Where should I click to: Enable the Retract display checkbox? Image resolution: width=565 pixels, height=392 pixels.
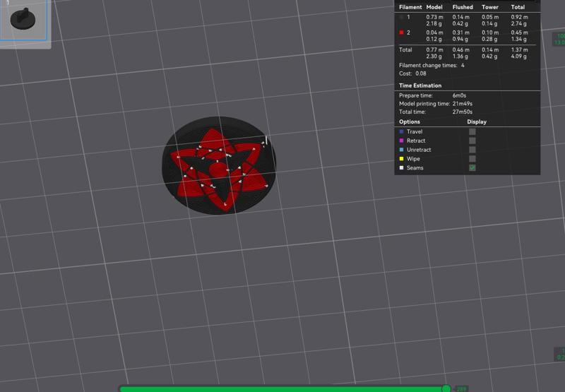(472, 141)
